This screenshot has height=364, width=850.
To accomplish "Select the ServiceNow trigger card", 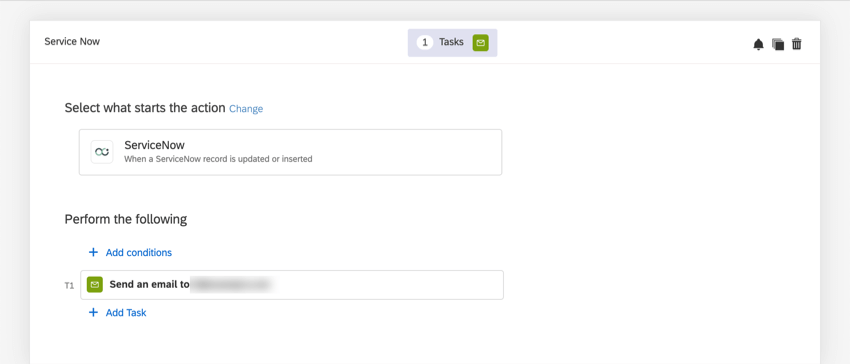I will tap(291, 152).
